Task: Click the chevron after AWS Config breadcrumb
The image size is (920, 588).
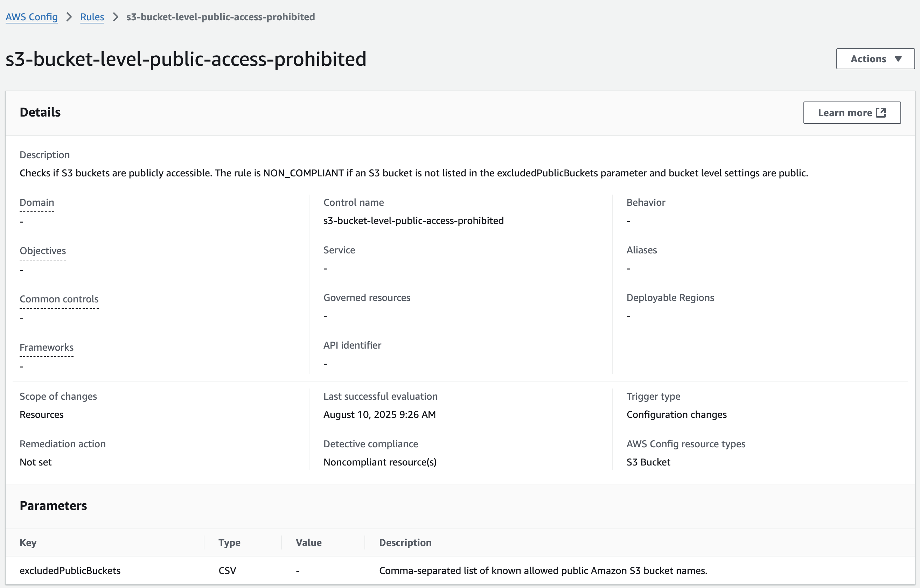Action: tap(69, 17)
